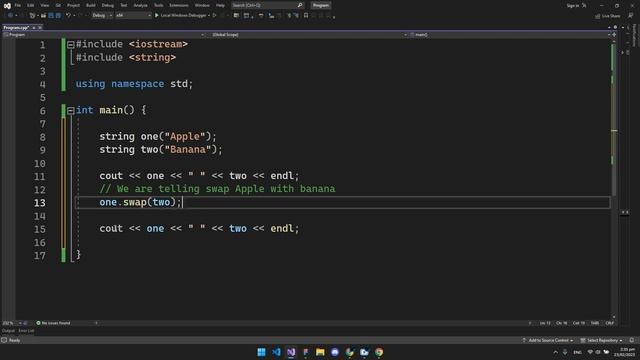Screen dimensions: 640x360
Task: Pin the Program.cpp tab
Action: click(x=34, y=28)
